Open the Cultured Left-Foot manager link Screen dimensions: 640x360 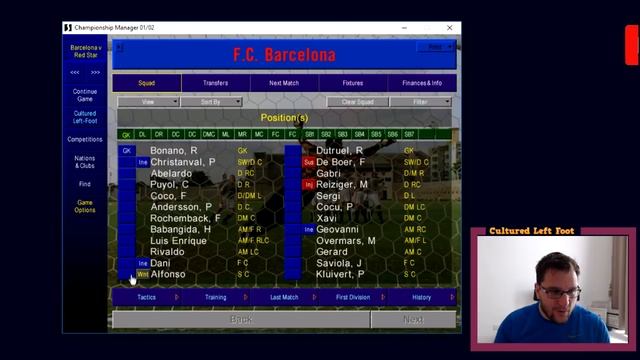tap(85, 117)
